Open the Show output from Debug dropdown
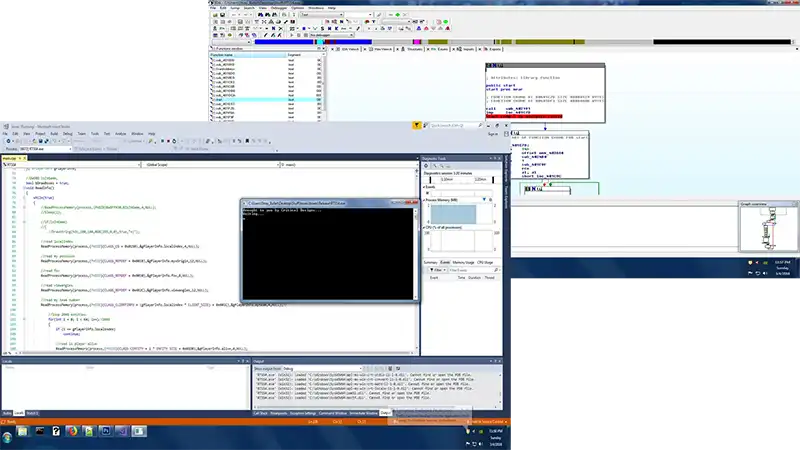 [x=322, y=368]
